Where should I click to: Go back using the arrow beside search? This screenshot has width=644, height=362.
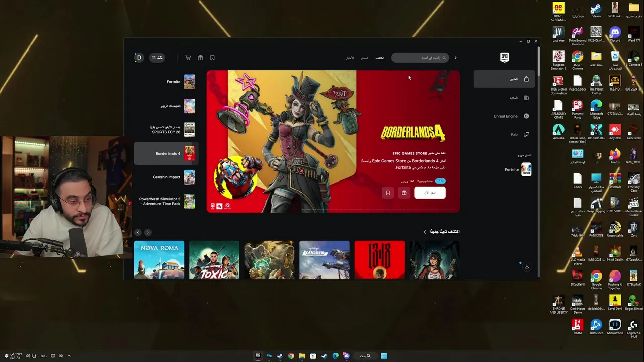coord(455,58)
